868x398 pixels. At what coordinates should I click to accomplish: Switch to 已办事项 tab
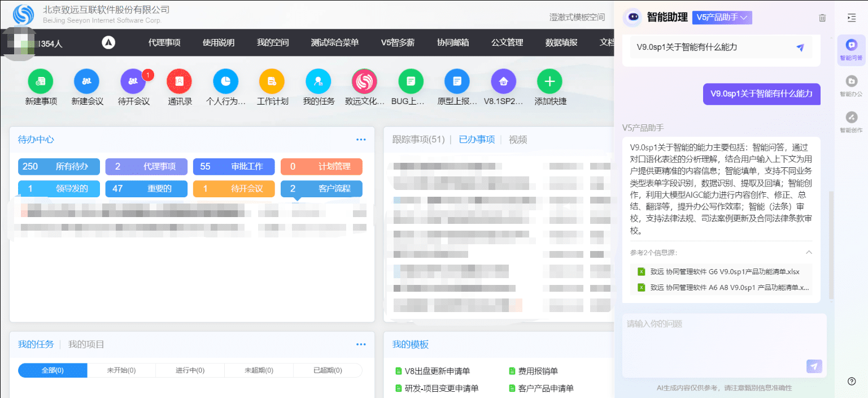(477, 140)
